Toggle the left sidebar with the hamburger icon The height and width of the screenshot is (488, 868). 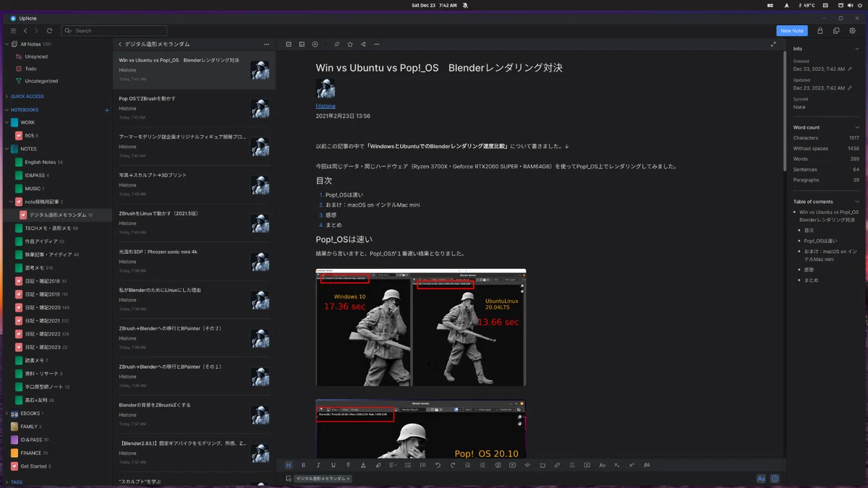coord(13,31)
